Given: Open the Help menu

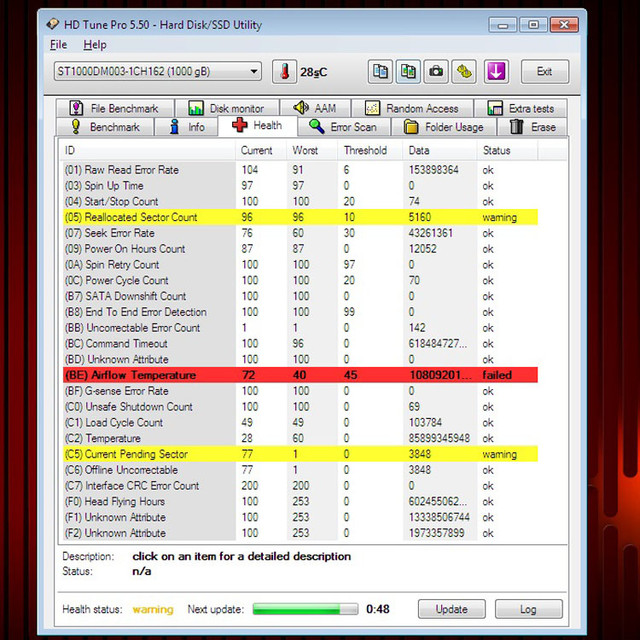Looking at the screenshot, I should (x=95, y=45).
